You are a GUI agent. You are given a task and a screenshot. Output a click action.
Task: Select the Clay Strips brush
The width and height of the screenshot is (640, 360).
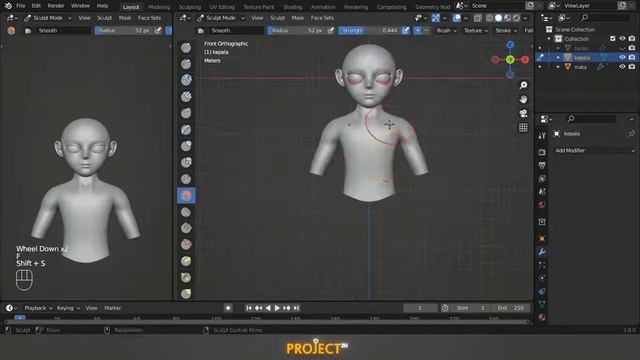(186, 97)
